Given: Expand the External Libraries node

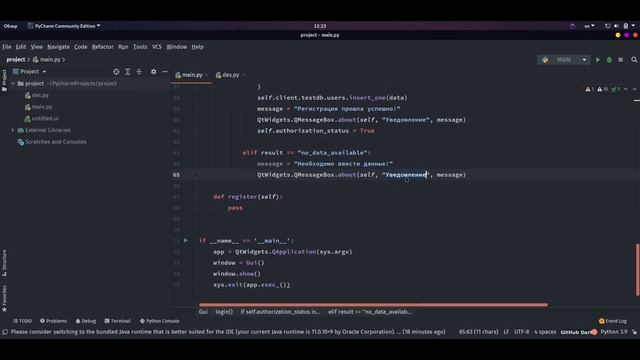Looking at the screenshot, I should [x=13, y=130].
